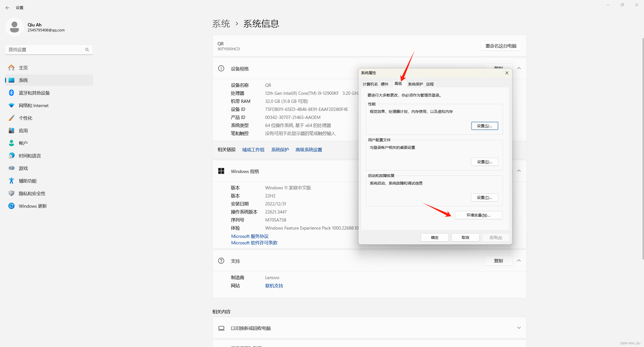The height and width of the screenshot is (347, 644).
Task: Open the Apps sidebar icon
Action: (11, 131)
